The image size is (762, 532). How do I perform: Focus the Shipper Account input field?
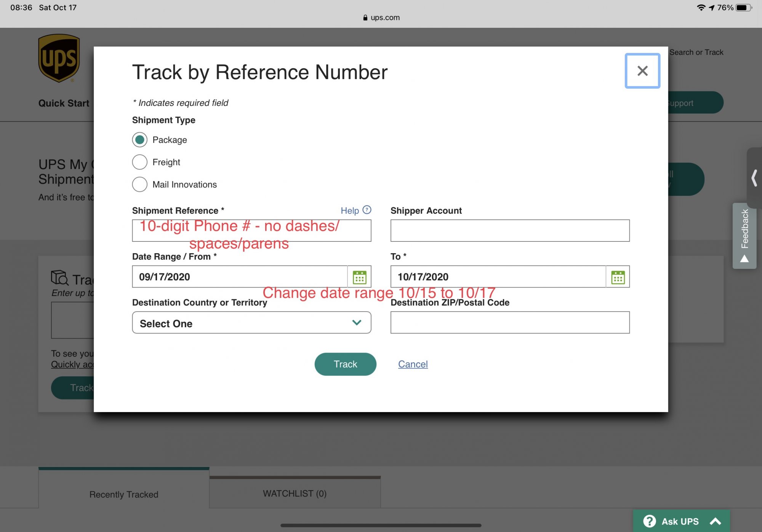click(510, 230)
